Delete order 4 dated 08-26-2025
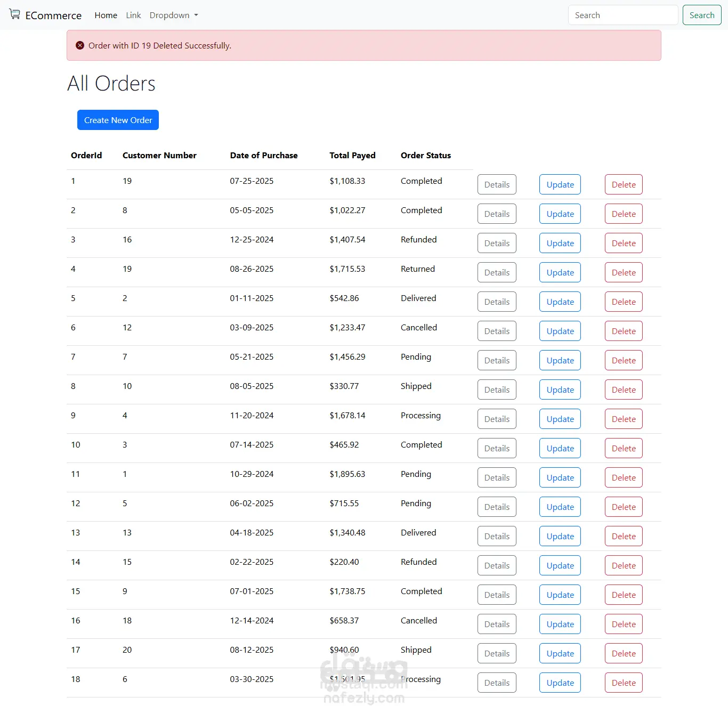The width and height of the screenshot is (728, 706). [624, 272]
